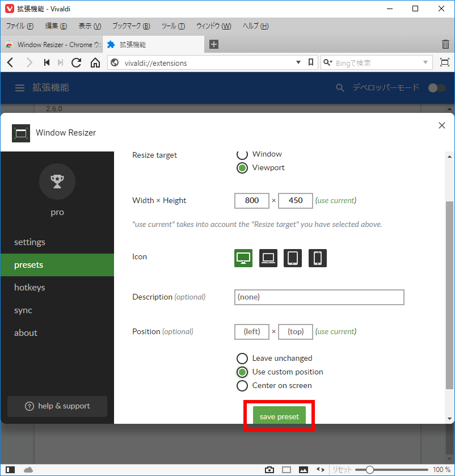This screenshot has height=476, width=455.
Task: Reset the zoom with リセット button
Action: [x=342, y=470]
